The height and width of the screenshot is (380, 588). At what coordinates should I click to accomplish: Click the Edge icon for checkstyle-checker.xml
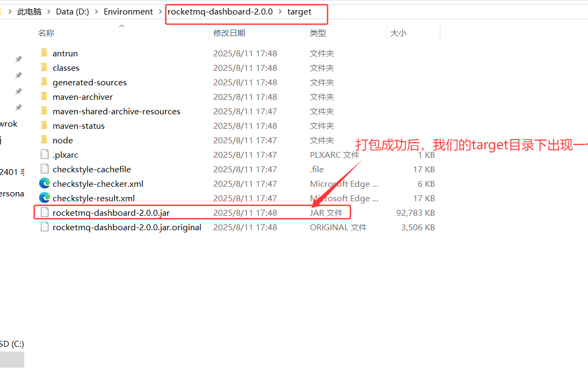(x=45, y=184)
